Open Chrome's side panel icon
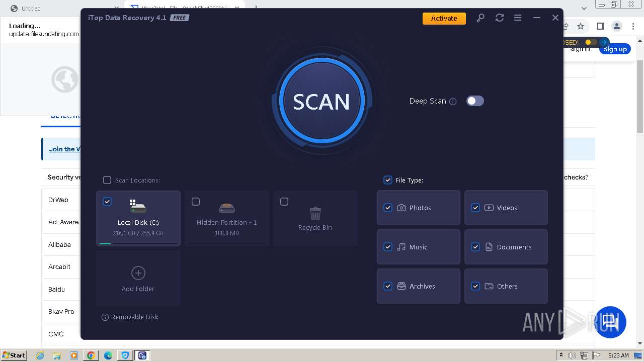Screen dimensions: 644x362 (x=600, y=26)
